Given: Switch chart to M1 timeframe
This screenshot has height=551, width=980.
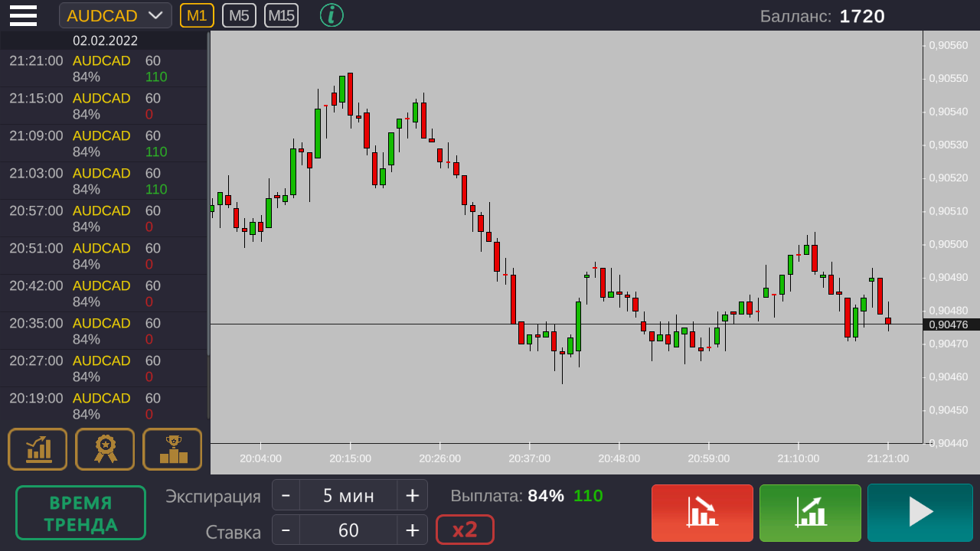Looking at the screenshot, I should pos(197,15).
